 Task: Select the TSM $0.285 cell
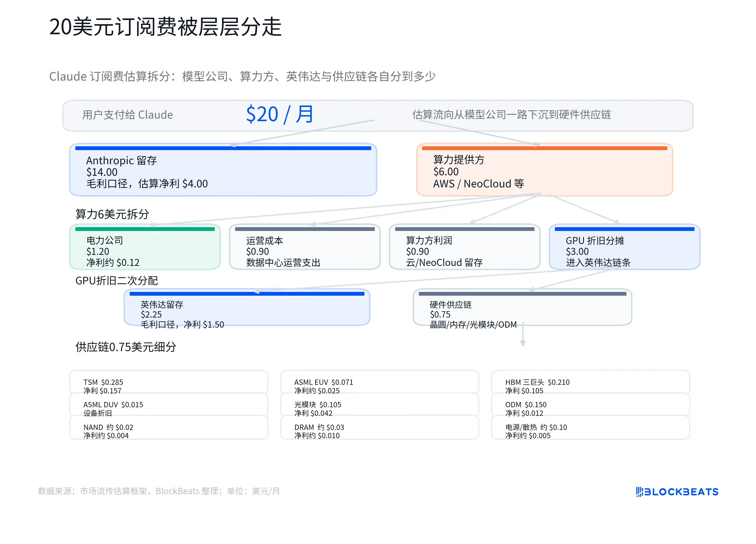tap(169, 382)
